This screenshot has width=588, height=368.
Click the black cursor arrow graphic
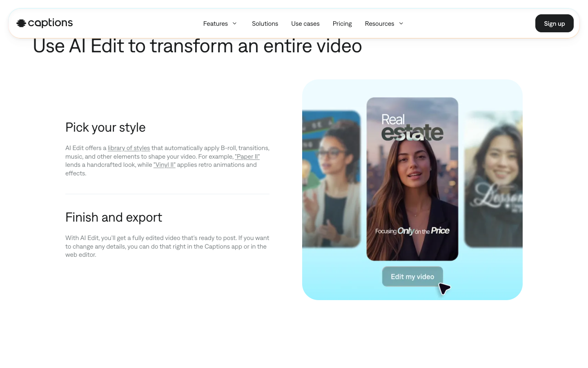click(x=444, y=288)
